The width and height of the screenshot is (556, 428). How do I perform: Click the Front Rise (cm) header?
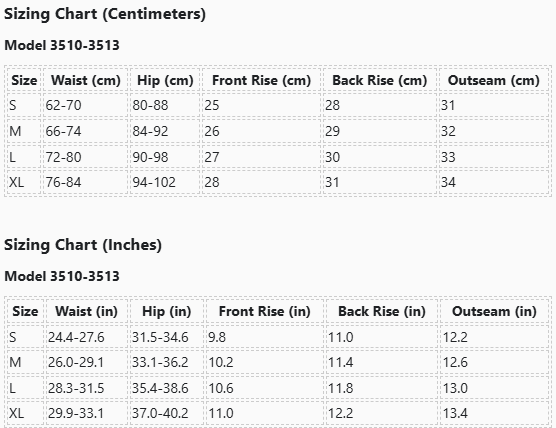tap(261, 80)
